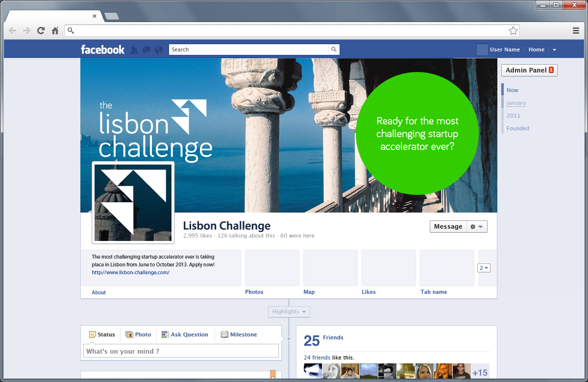Open the Facebook messages icon
Image resolution: width=588 pixels, height=382 pixels.
(146, 49)
